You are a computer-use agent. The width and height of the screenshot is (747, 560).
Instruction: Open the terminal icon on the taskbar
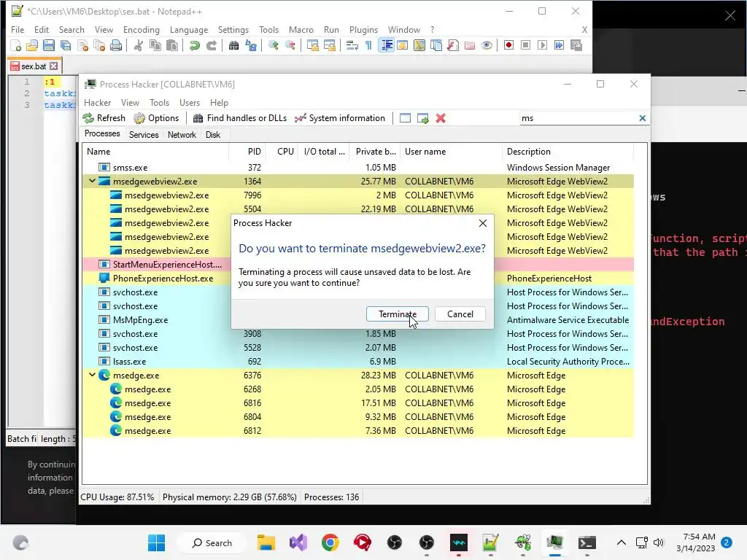(587, 542)
